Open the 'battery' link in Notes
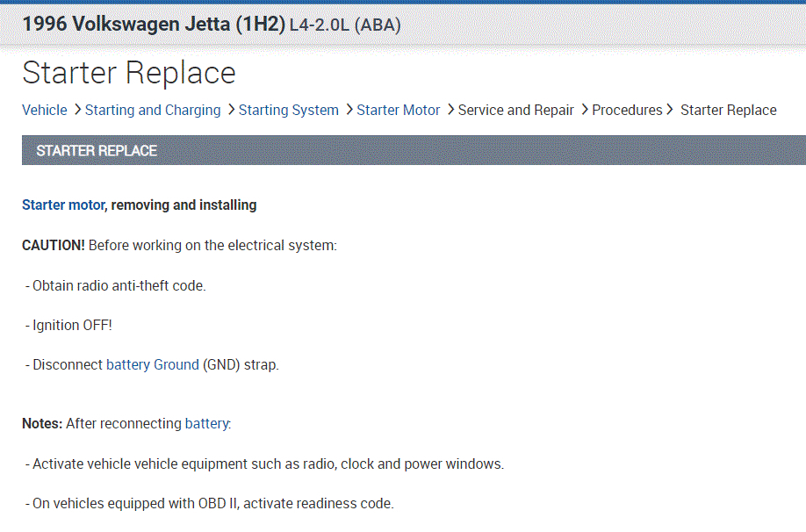 tap(206, 423)
